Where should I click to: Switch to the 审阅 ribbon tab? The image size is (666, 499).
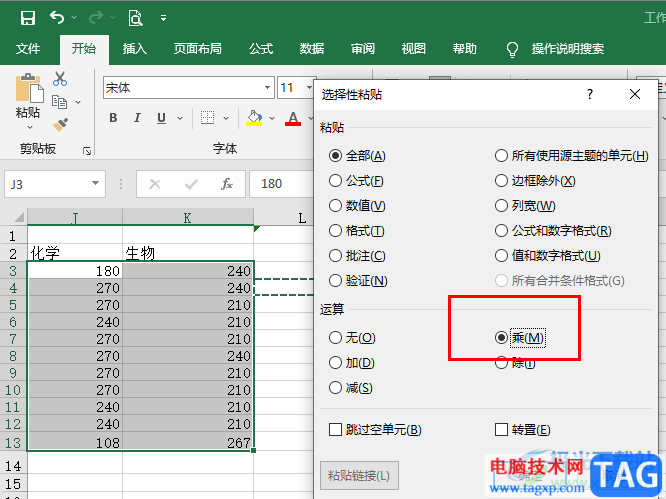point(363,49)
